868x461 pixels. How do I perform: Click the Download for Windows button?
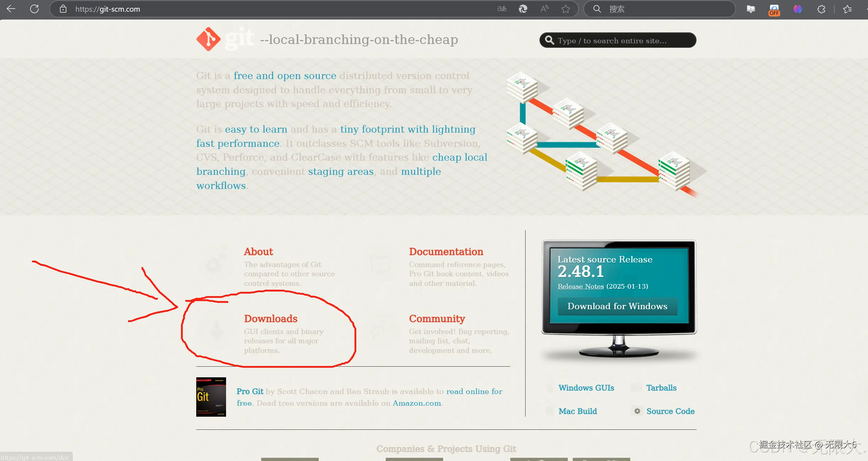617,306
